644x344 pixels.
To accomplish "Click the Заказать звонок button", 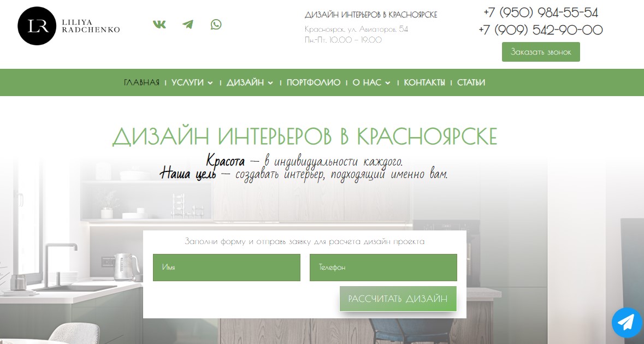I will tap(541, 51).
